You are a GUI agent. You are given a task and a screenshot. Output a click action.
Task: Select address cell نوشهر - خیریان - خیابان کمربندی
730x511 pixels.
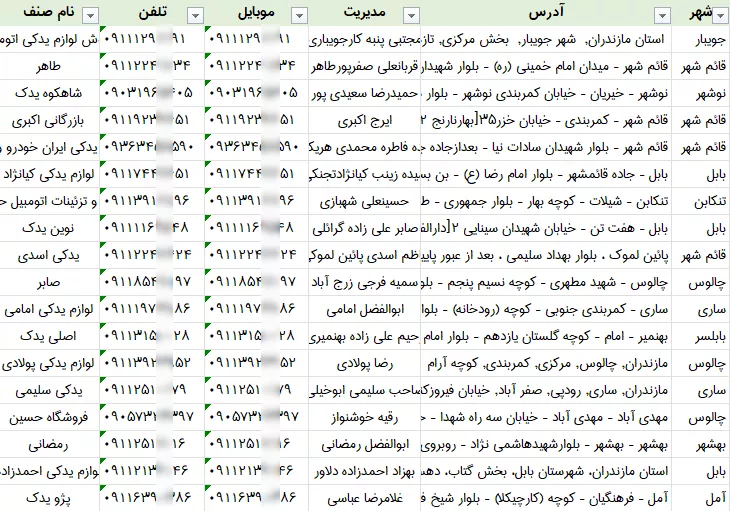pos(546,94)
